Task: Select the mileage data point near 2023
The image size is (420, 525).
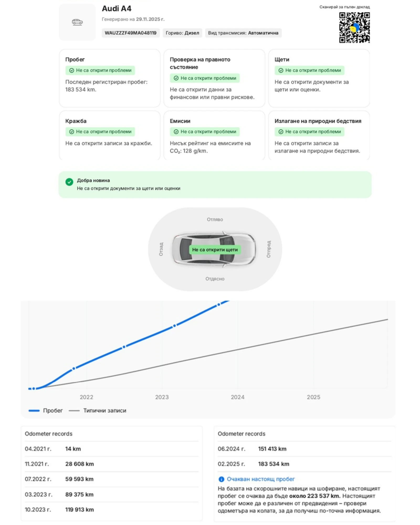Action: pos(175,326)
